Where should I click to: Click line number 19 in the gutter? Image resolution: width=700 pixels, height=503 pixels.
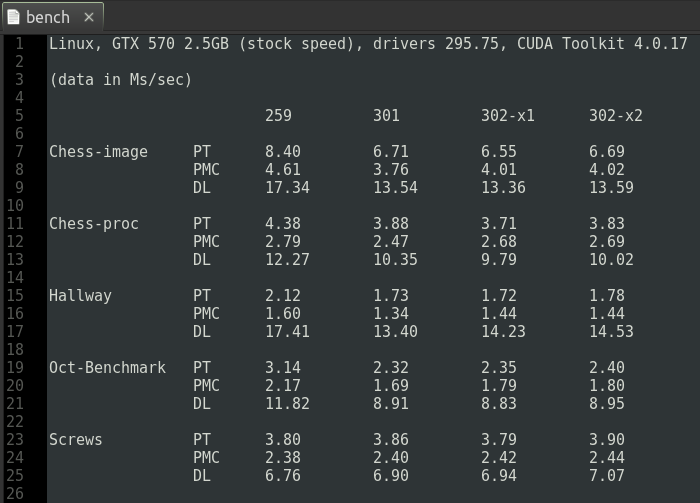15,368
